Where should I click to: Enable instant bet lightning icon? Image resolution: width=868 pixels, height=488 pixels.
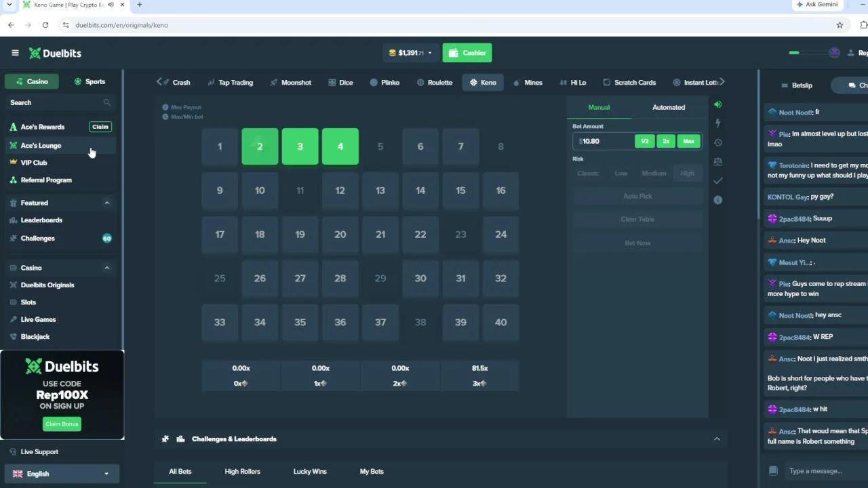(x=718, y=123)
